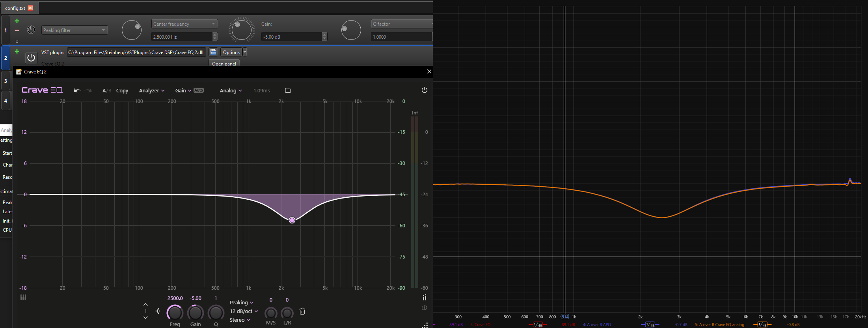This screenshot has height=328, width=868.
Task: Remove filter row 1 with red minus
Action: 17,30
